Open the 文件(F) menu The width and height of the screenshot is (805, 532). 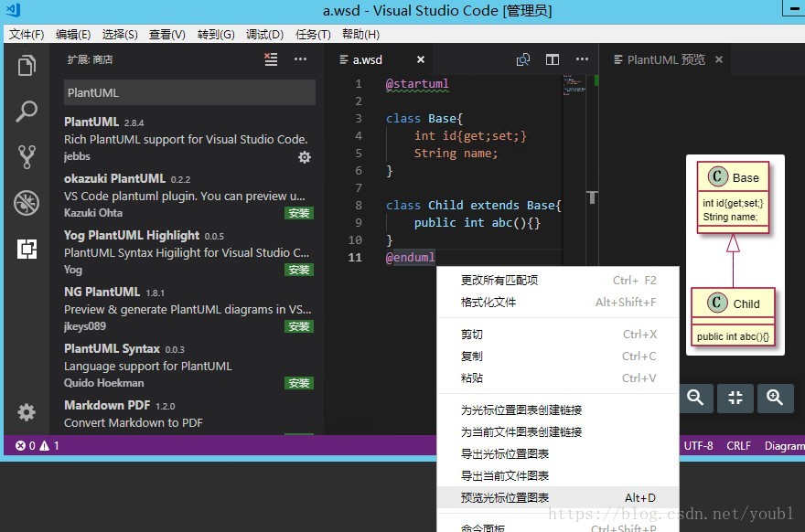(x=27, y=35)
